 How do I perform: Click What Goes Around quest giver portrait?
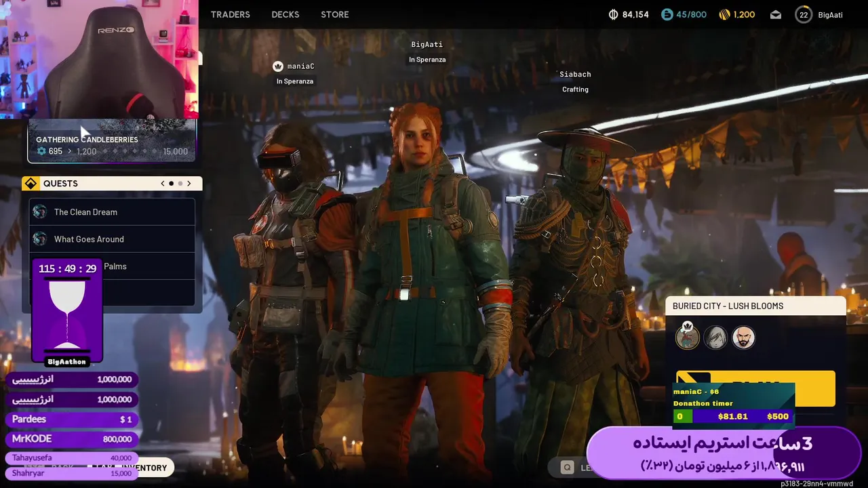pyautogui.click(x=40, y=239)
